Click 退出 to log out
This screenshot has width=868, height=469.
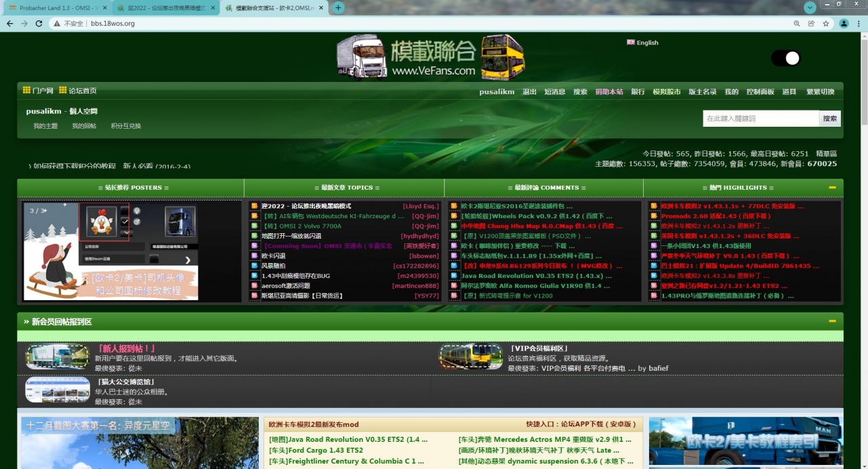[x=529, y=91]
